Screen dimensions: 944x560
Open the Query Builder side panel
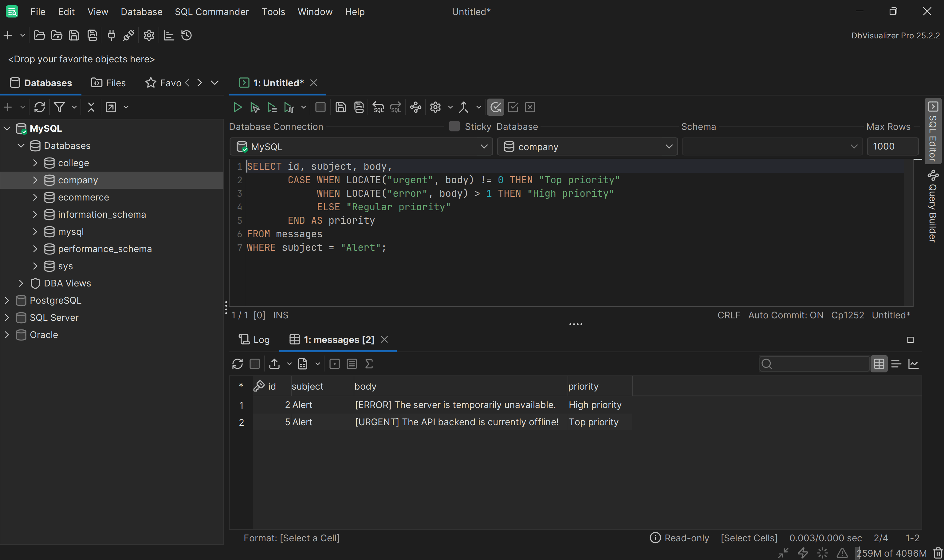point(932,207)
